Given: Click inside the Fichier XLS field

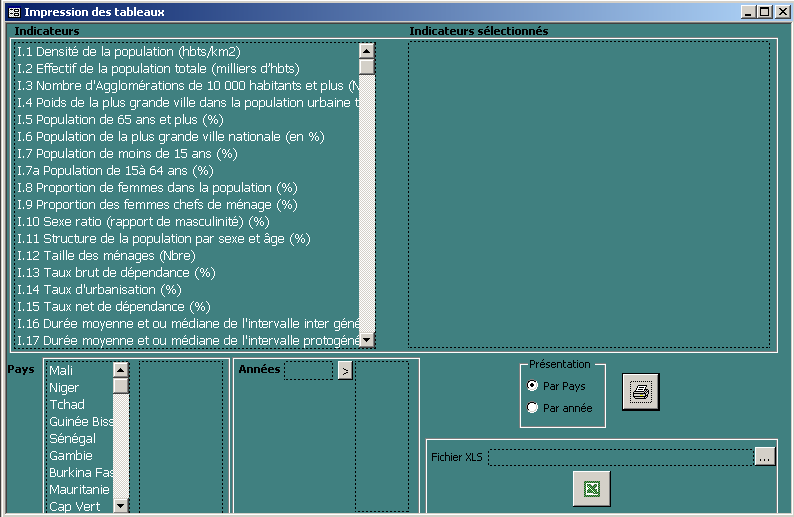Looking at the screenshot, I should coord(620,457).
